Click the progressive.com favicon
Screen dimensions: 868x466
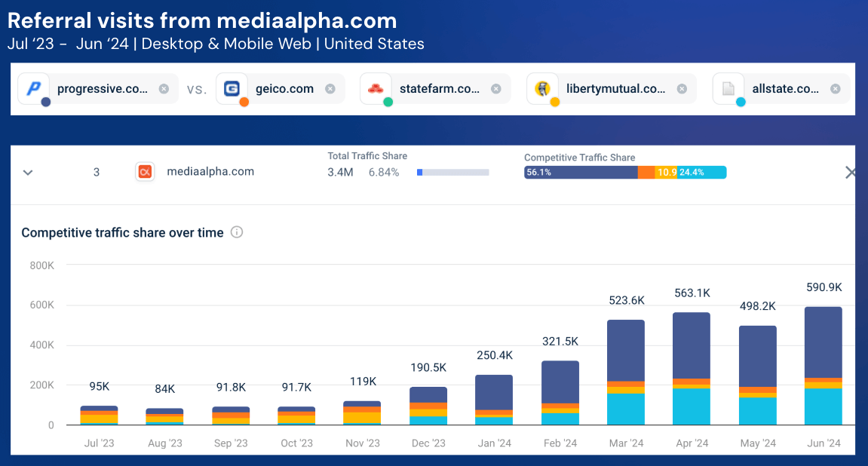(x=33, y=88)
